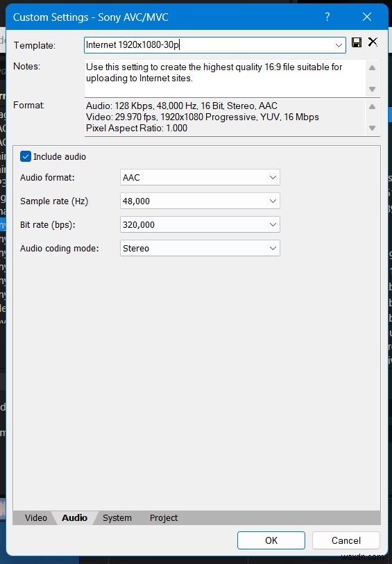Switch to the System tab
Screen dimensions: 392x564
pos(117,517)
